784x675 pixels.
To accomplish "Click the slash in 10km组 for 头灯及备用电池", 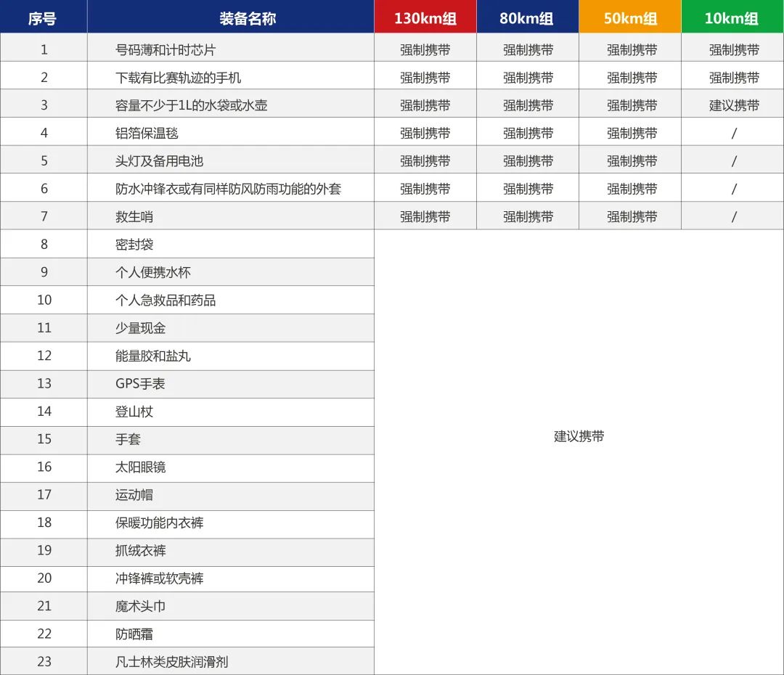I will click(734, 161).
